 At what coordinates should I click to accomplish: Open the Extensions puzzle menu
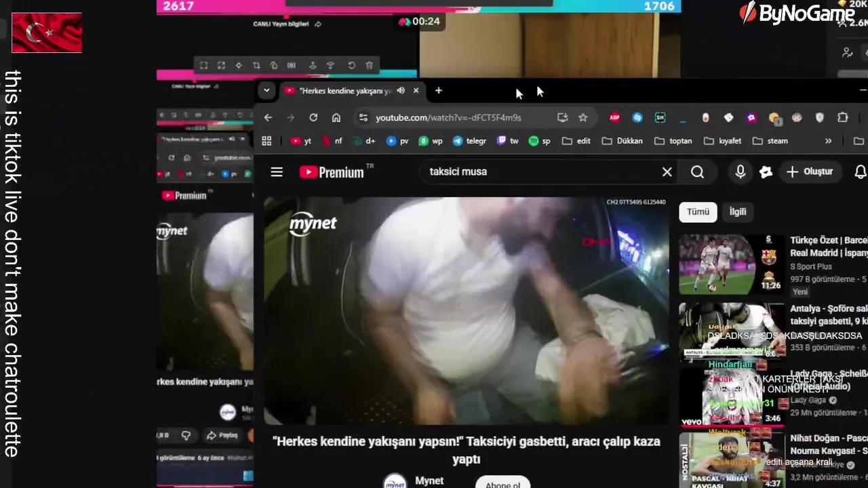pyautogui.click(x=842, y=118)
